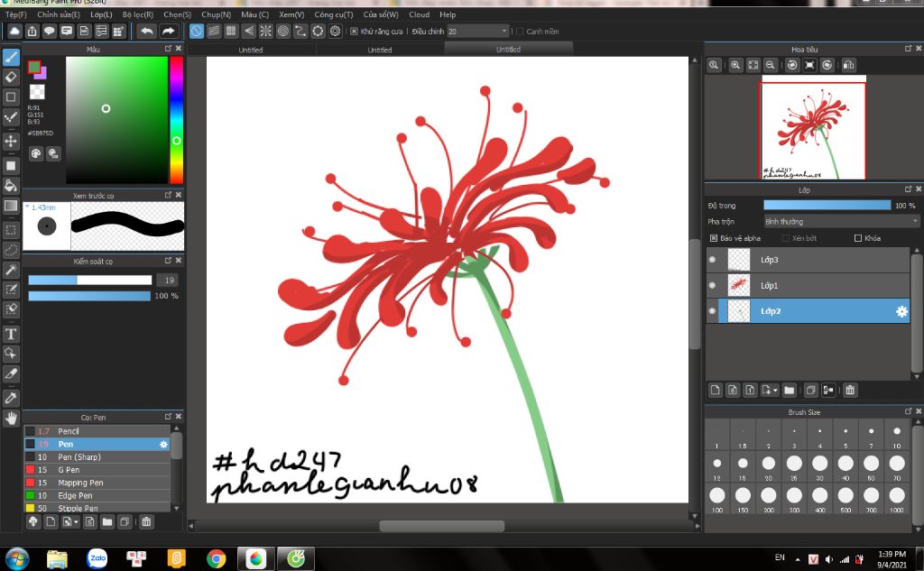Undock the Hoa tiêu navigator panel
Viewport: 924px width, 571px height.
point(908,49)
